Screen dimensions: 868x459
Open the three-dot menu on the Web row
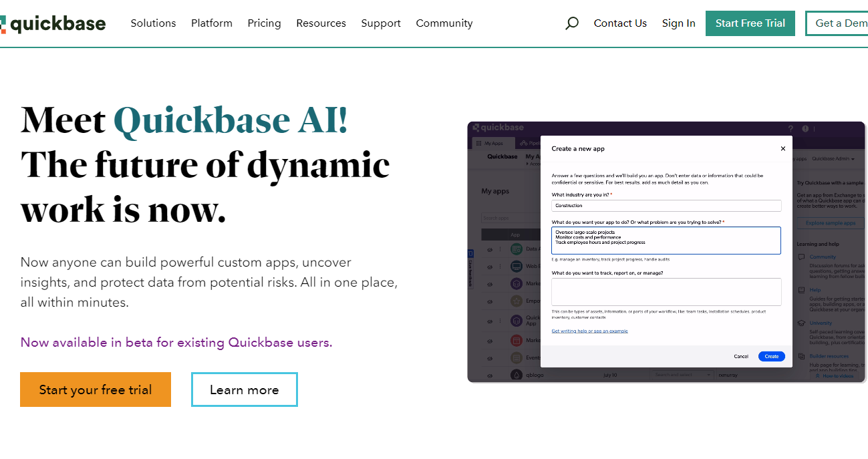coord(500,267)
